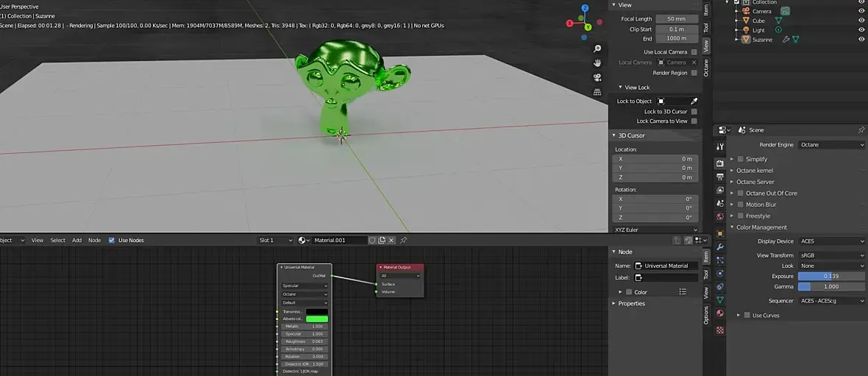The image size is (868, 376).
Task: Open the Render properties tab icon
Action: pyautogui.click(x=720, y=163)
